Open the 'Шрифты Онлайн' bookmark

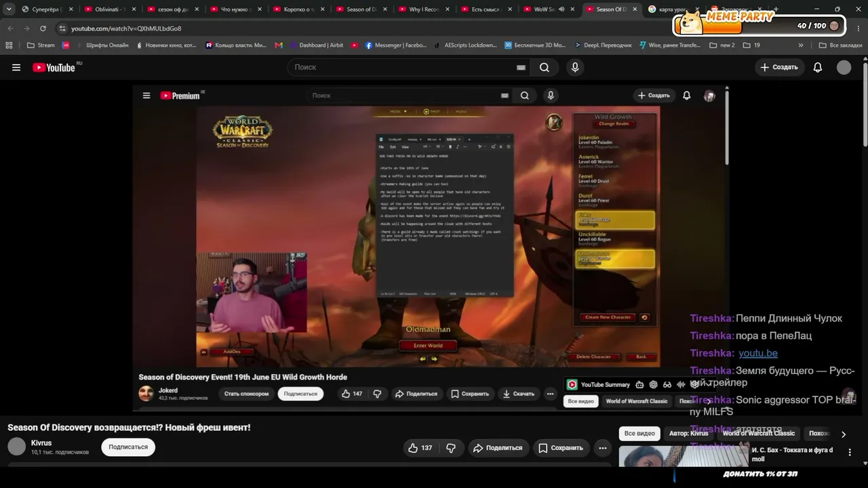(x=102, y=45)
